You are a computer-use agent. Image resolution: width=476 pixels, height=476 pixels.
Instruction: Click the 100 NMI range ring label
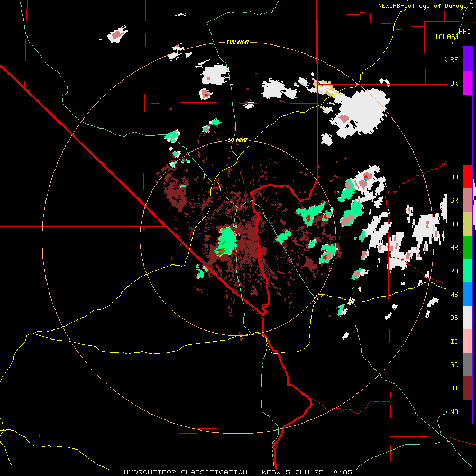[x=237, y=42]
